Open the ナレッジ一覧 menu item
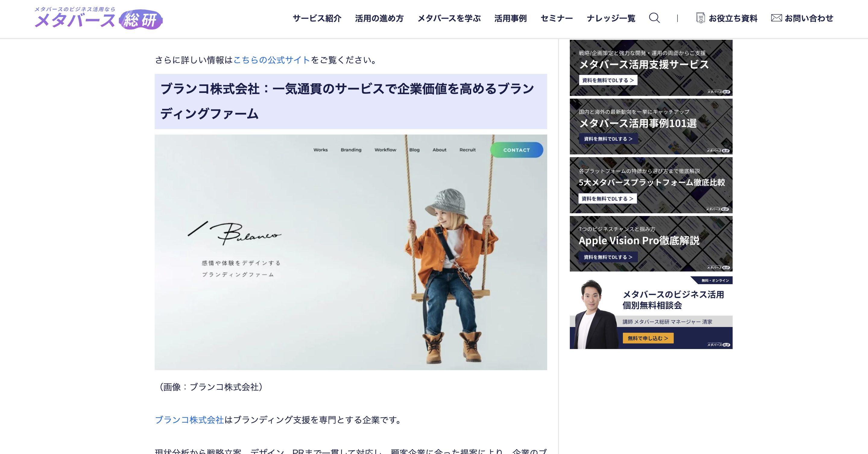This screenshot has width=868, height=454. (x=611, y=18)
